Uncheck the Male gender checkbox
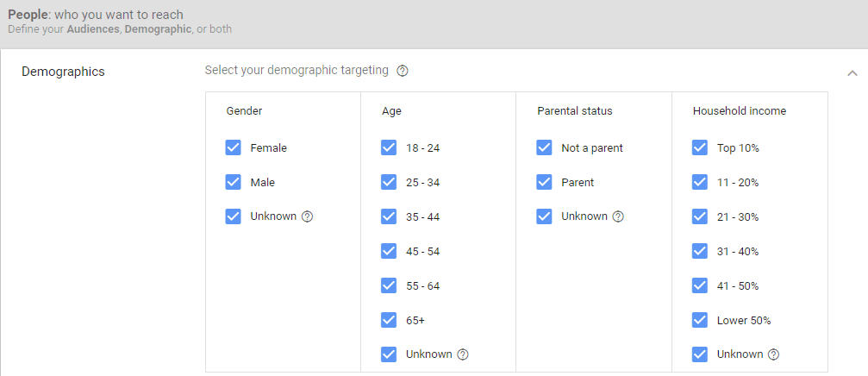868x376 pixels. tap(233, 182)
